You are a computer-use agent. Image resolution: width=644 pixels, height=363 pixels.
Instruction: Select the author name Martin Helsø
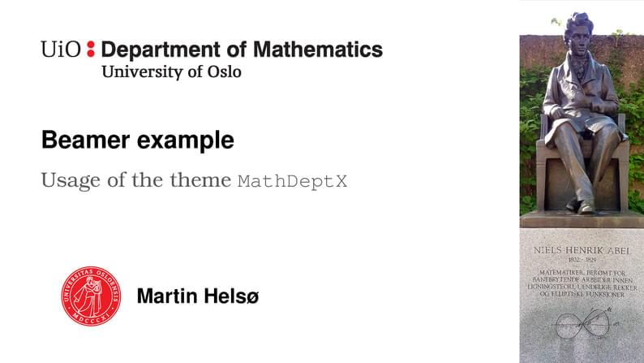pos(197,296)
